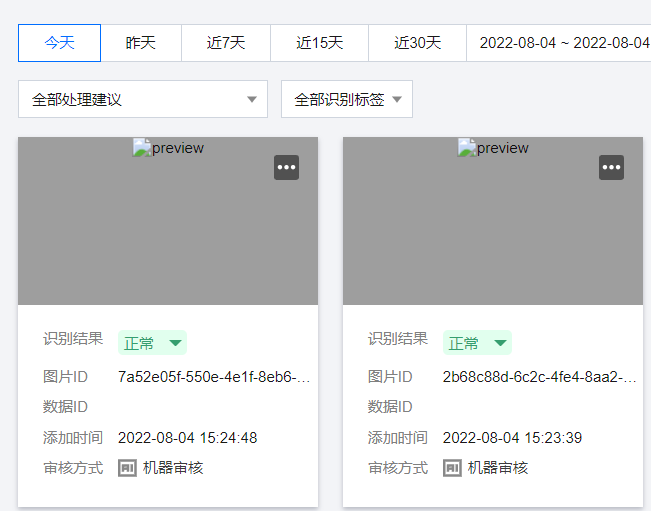651x511 pixels.
Task: Click the machine review icon on the 7a52e05f card
Action: [127, 468]
